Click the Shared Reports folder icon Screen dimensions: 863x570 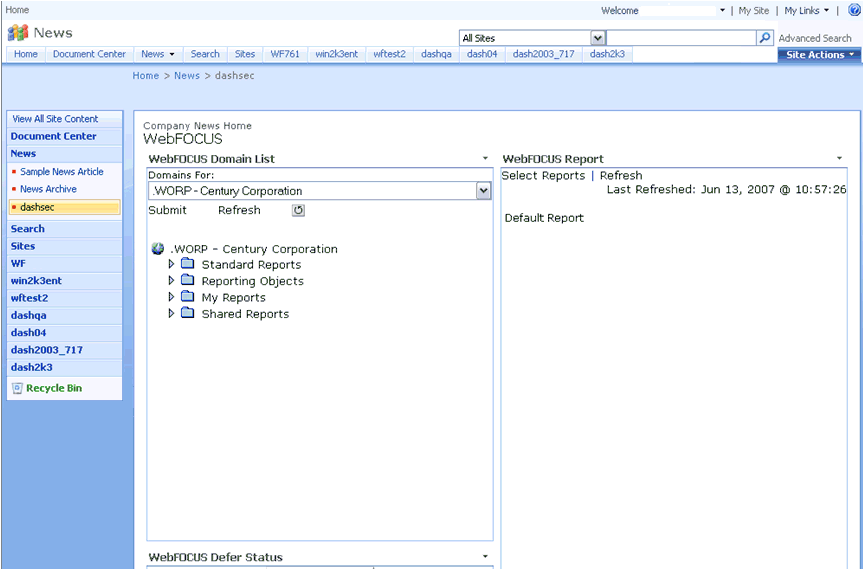tap(187, 314)
